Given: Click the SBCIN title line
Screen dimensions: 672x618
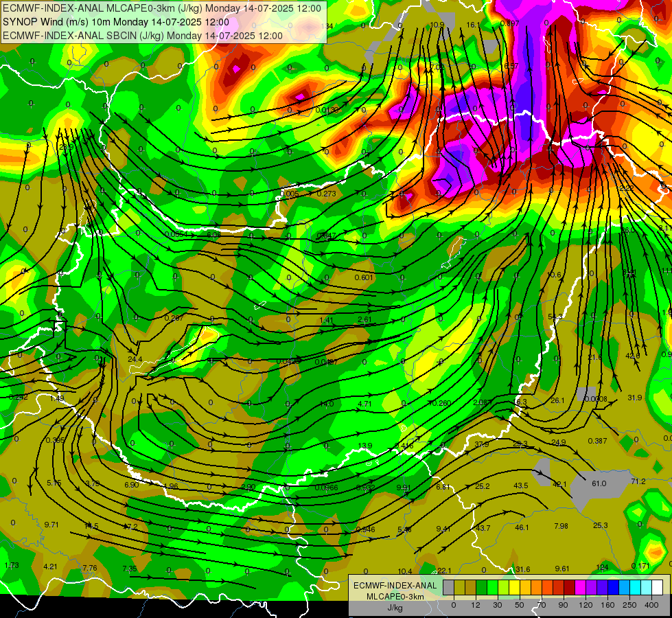Looking at the screenshot, I should point(143,36).
